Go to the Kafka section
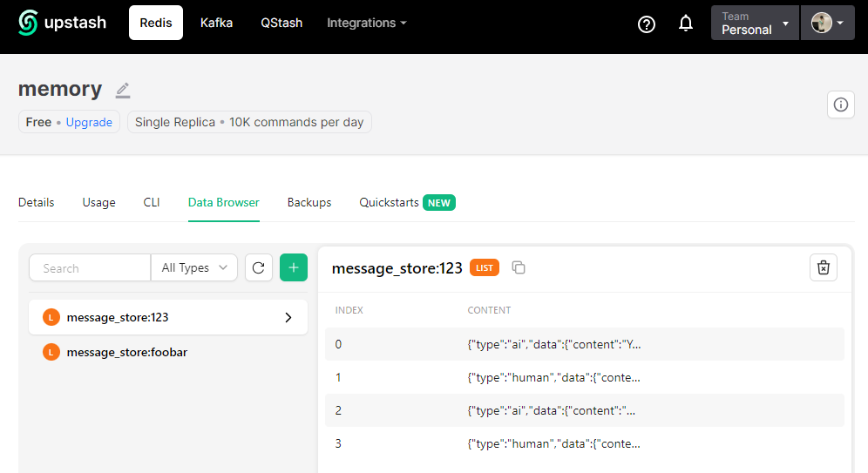 (216, 23)
